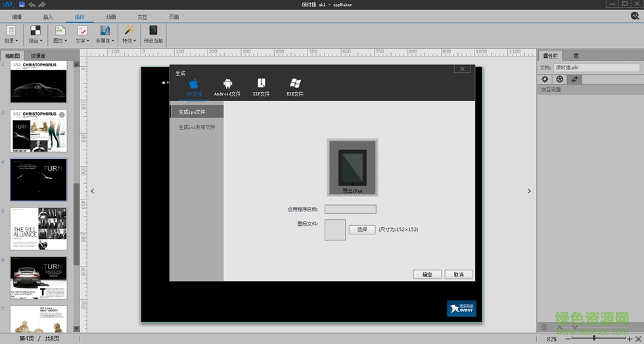
Task: Expand the 特效 effects dropdown
Action: (129, 35)
